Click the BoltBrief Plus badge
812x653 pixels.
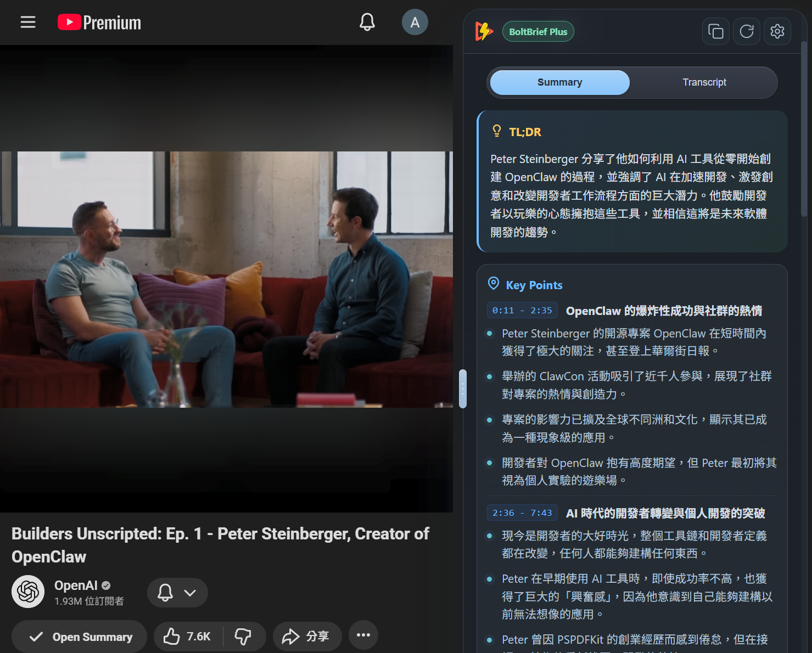pyautogui.click(x=538, y=31)
